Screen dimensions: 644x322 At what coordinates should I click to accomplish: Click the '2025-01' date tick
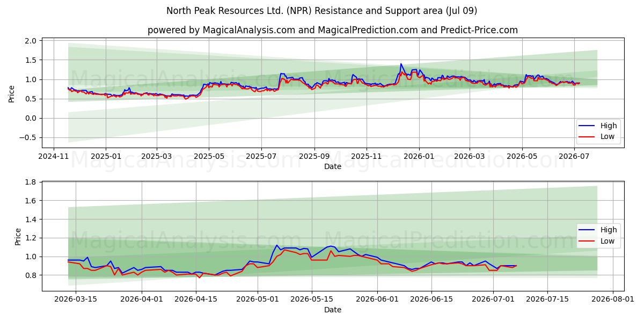coord(106,156)
